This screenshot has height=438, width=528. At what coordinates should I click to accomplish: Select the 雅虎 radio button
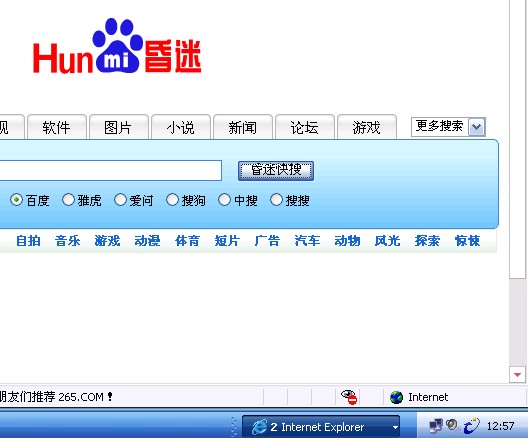[68, 200]
